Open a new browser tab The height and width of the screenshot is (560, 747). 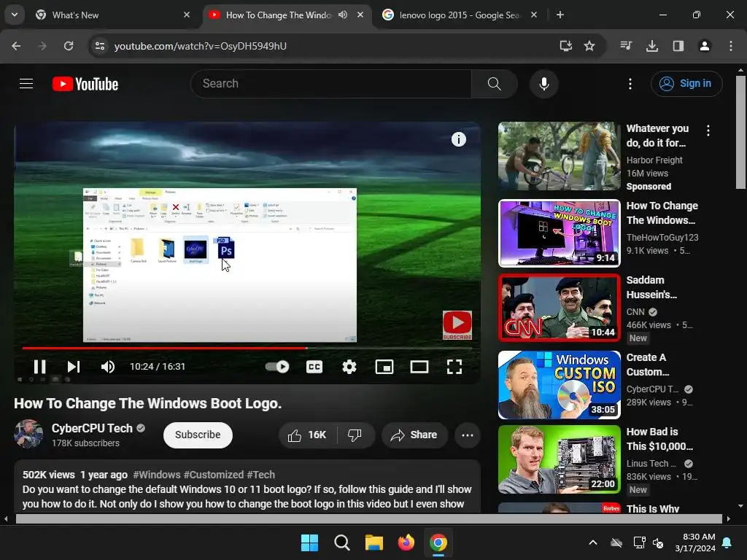[x=560, y=15]
